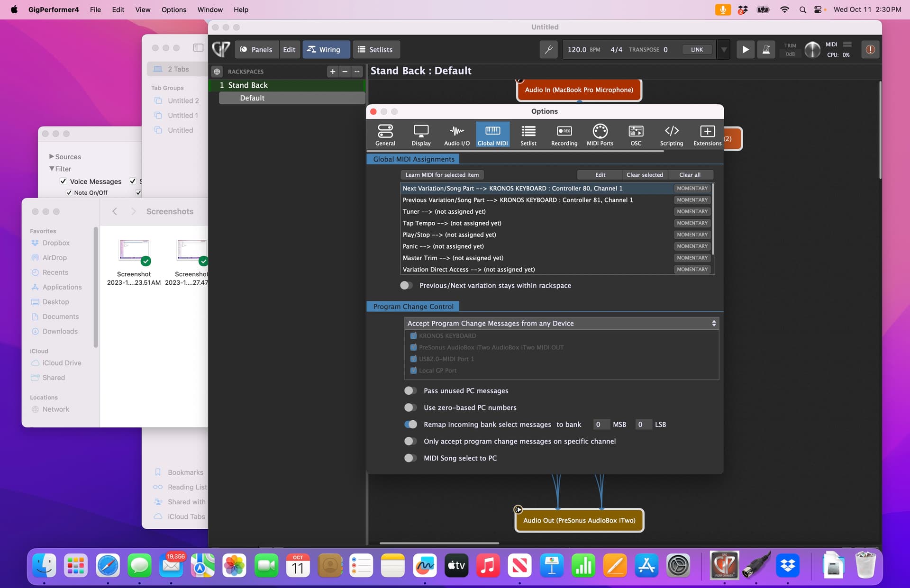Enable Use zero-based PC numbers
The width and height of the screenshot is (910, 588).
coord(410,407)
